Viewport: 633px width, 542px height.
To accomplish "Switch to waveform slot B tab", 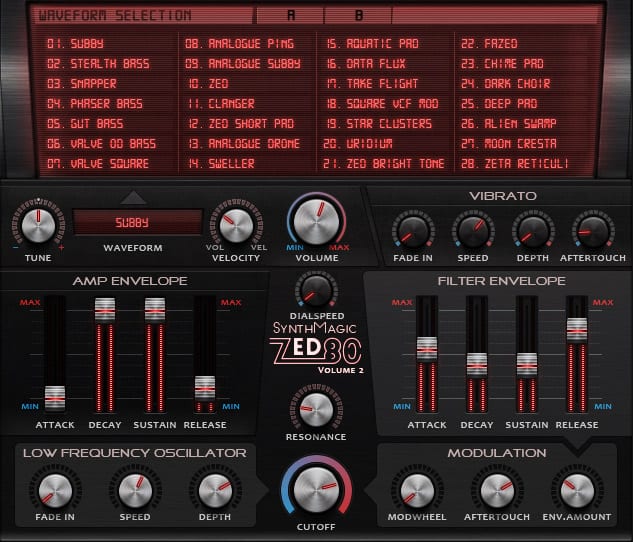I will [x=358, y=15].
